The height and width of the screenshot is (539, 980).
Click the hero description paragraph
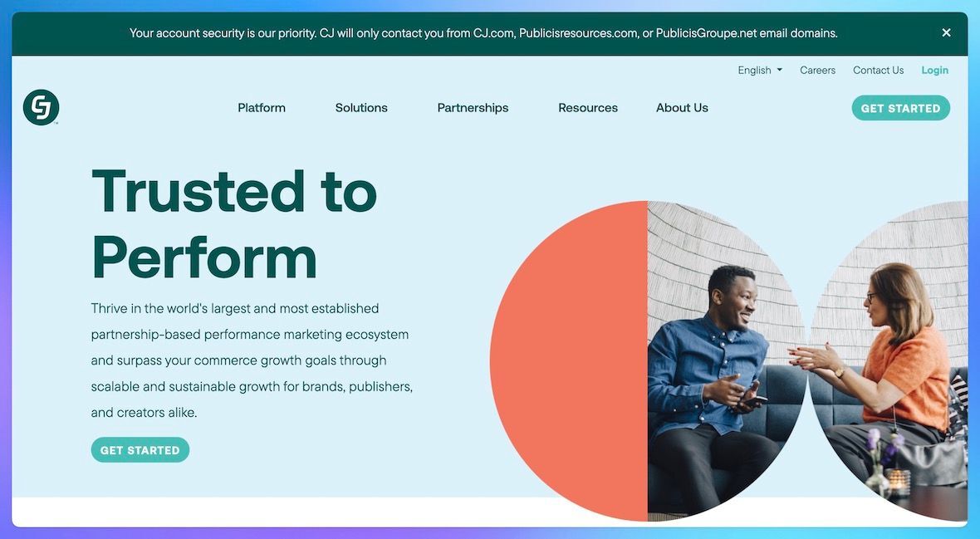point(252,359)
